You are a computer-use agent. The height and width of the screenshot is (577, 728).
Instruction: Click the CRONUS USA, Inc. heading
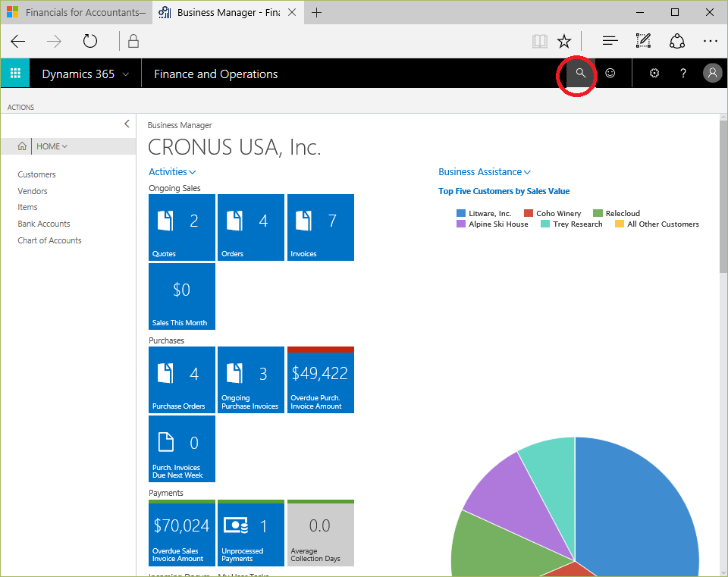234,147
